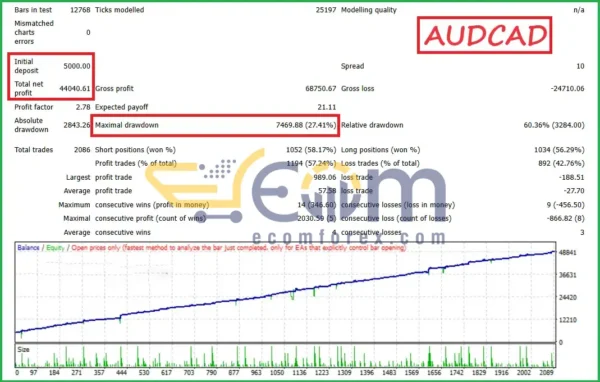The width and height of the screenshot is (600, 382).
Task: Select the modelling quality value n/a
Action: coord(579,10)
